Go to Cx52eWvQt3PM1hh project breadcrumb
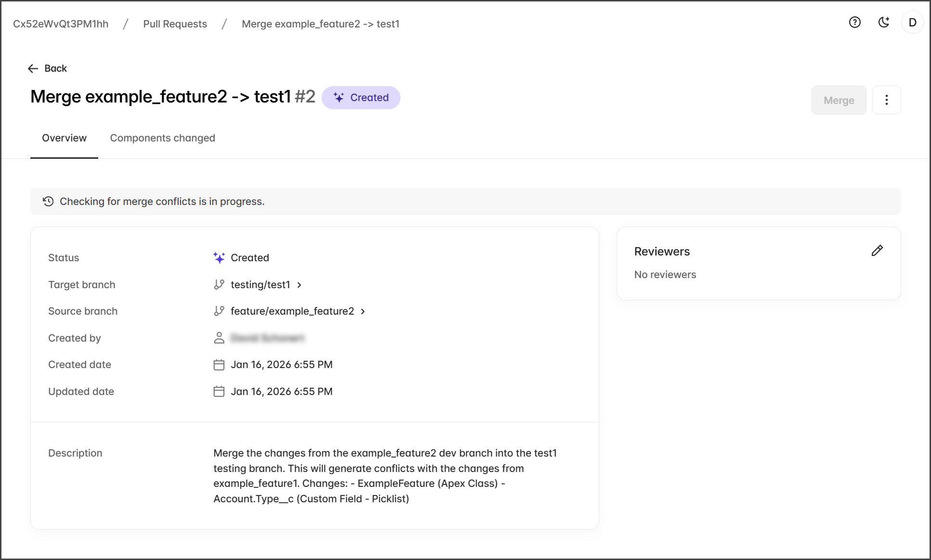The width and height of the screenshot is (931, 560). click(x=61, y=24)
